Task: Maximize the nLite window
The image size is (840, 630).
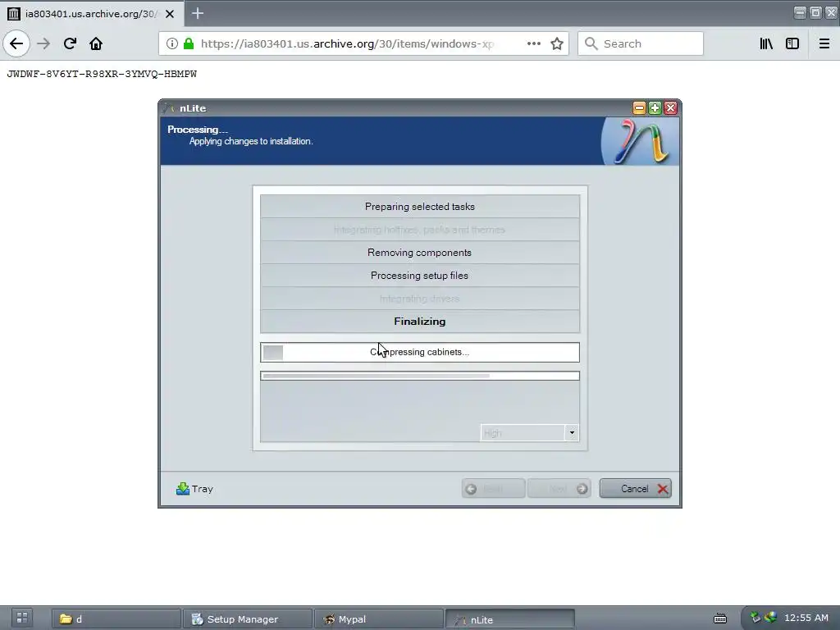Action: tap(655, 108)
